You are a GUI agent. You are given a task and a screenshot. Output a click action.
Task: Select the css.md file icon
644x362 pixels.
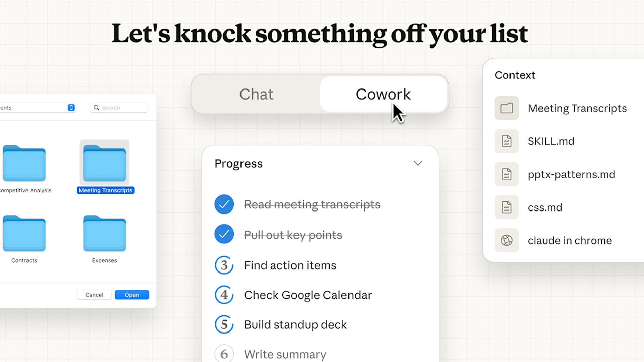506,207
